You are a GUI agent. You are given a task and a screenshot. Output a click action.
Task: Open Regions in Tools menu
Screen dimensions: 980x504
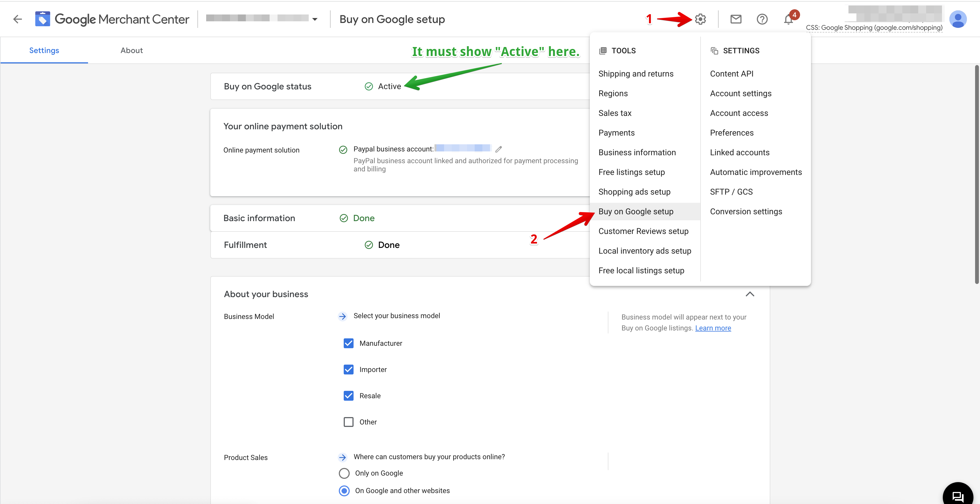click(x=613, y=93)
